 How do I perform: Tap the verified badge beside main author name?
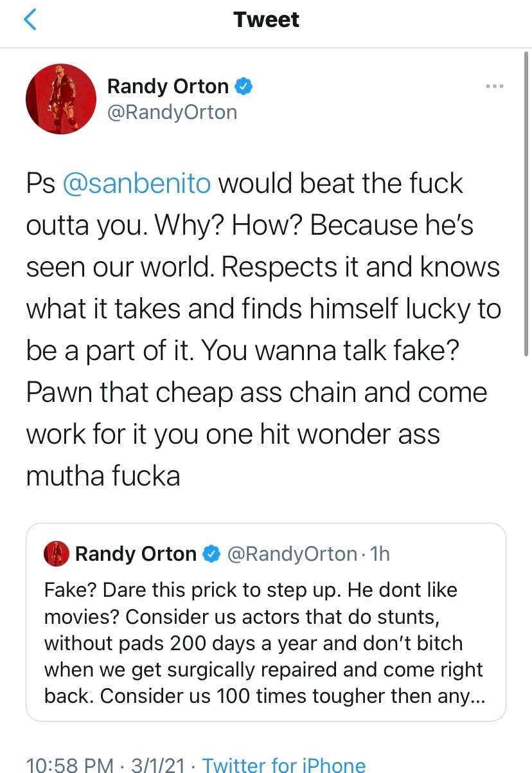pos(244,86)
